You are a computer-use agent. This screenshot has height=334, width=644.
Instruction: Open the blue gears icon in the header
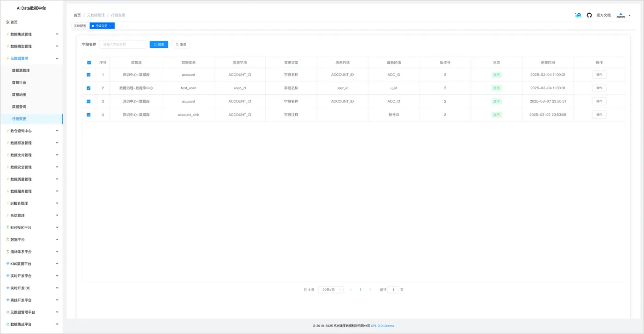pos(578,15)
